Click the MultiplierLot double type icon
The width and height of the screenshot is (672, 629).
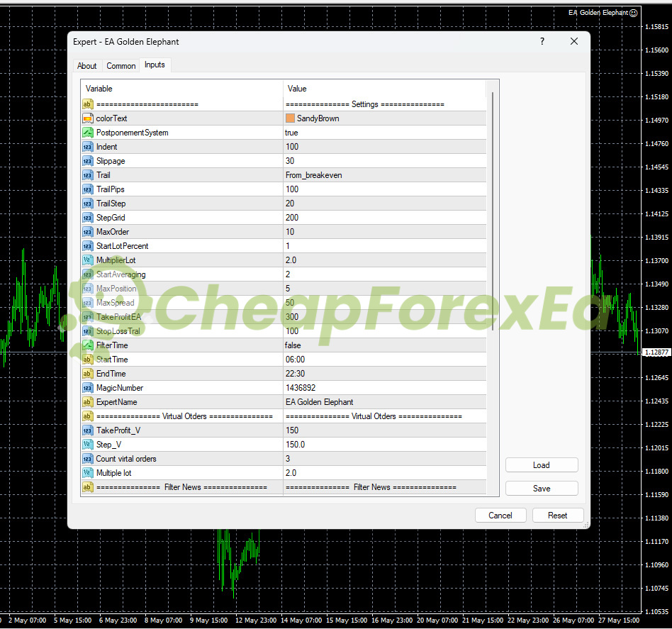tap(87, 260)
